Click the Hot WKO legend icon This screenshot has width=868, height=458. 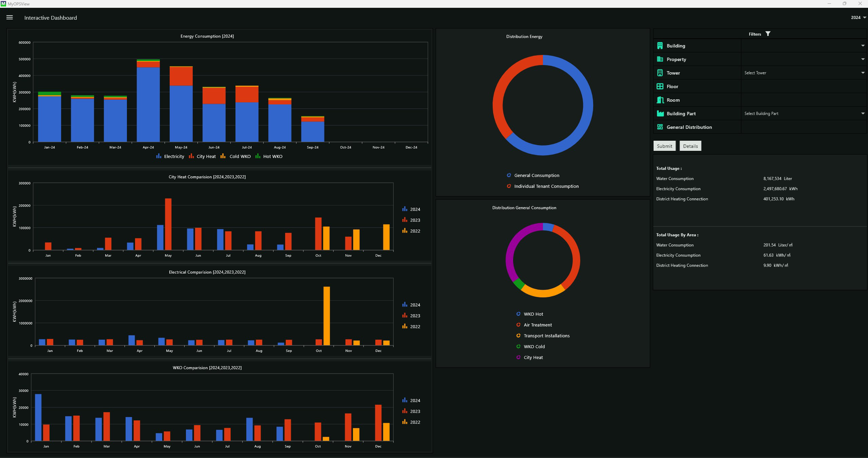point(258,156)
